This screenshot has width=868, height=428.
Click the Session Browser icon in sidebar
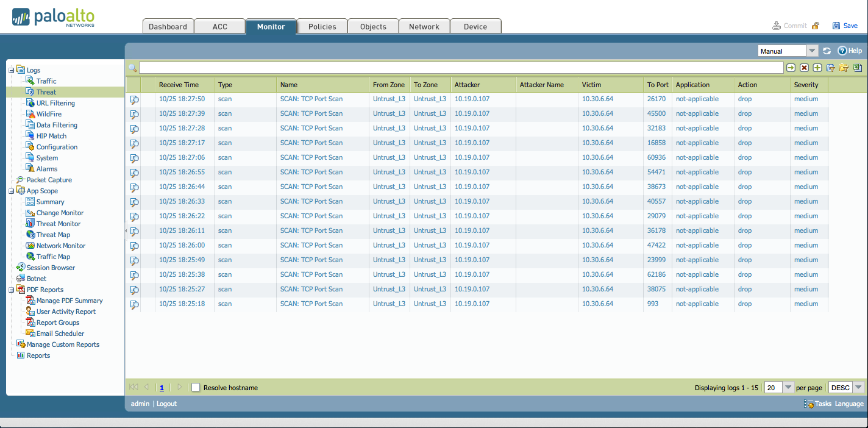(x=21, y=268)
